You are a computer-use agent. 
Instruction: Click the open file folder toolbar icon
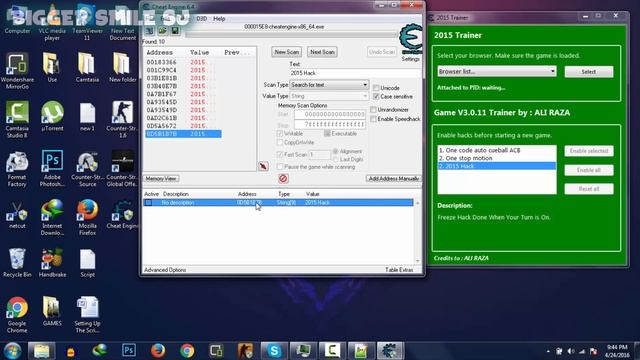point(162,31)
